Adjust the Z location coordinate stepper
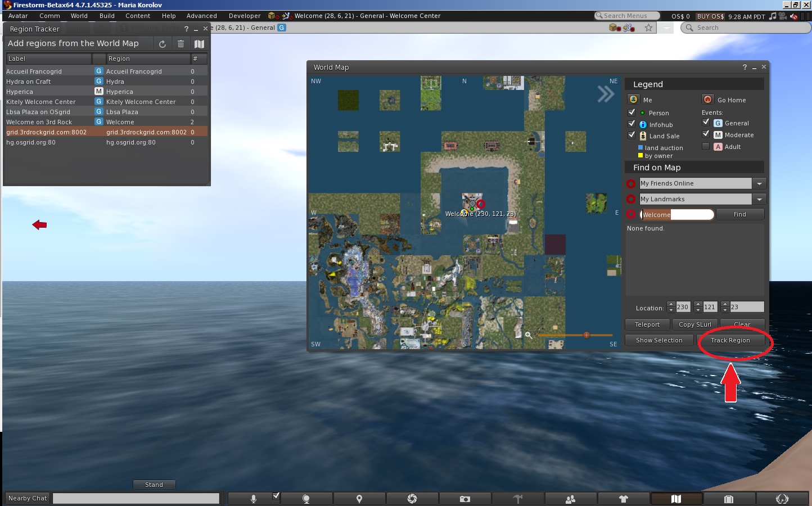Viewport: 812px width, 506px height. pos(725,307)
